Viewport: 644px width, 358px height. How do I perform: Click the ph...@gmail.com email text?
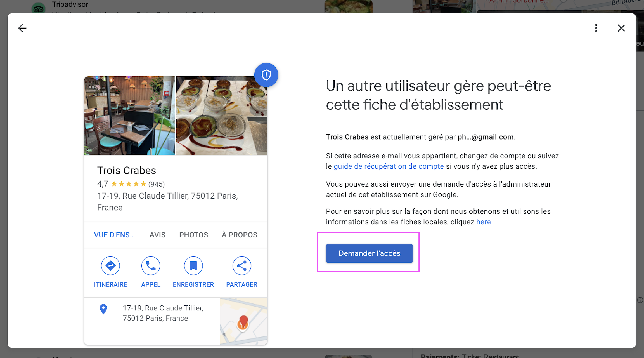(x=486, y=137)
